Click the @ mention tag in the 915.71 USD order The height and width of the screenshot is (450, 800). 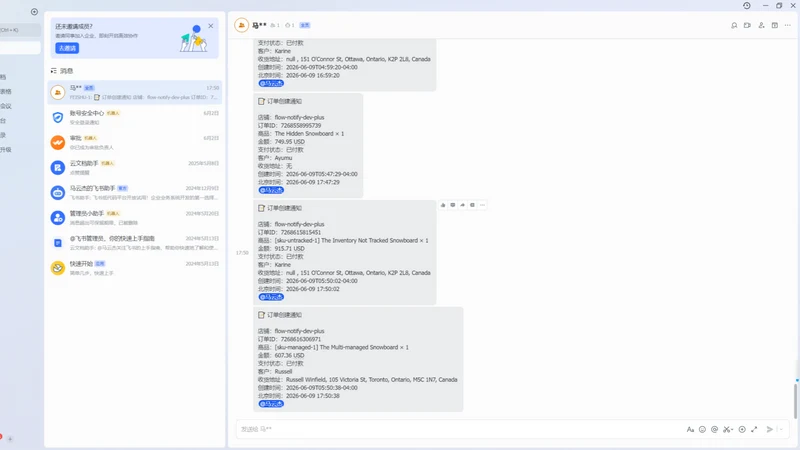271,297
